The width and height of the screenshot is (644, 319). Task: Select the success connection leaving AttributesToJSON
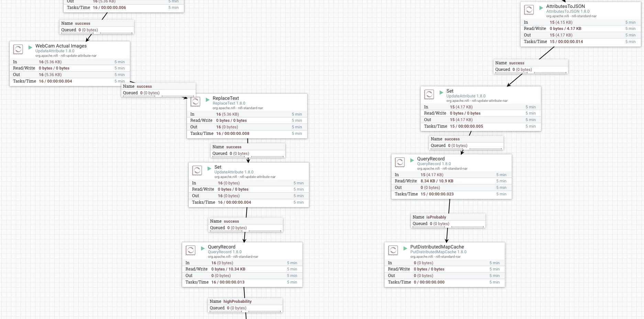pos(531,66)
